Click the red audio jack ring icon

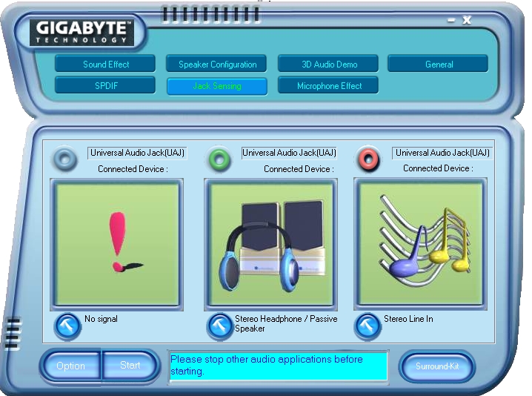point(368,159)
